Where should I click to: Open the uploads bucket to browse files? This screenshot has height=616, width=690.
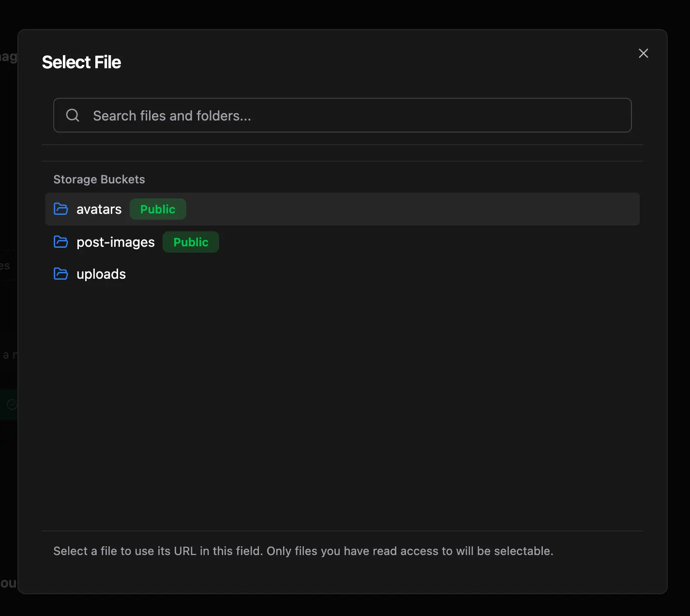[101, 274]
